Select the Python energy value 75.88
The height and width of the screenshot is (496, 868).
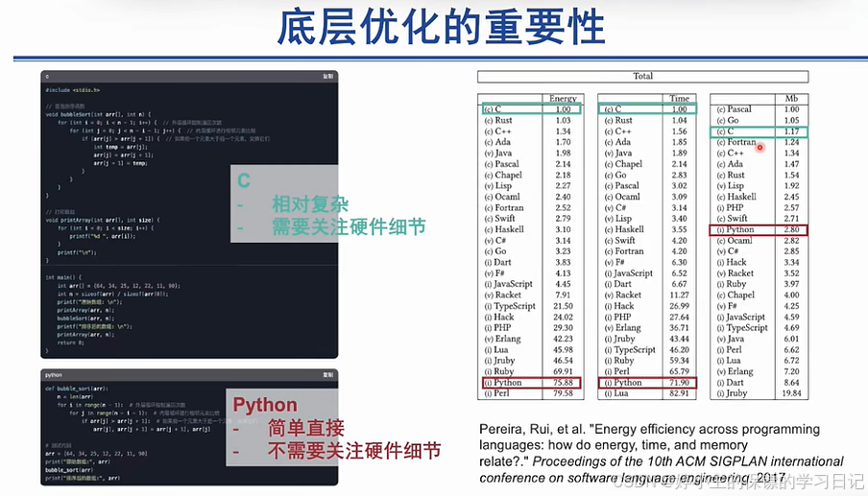(x=563, y=383)
